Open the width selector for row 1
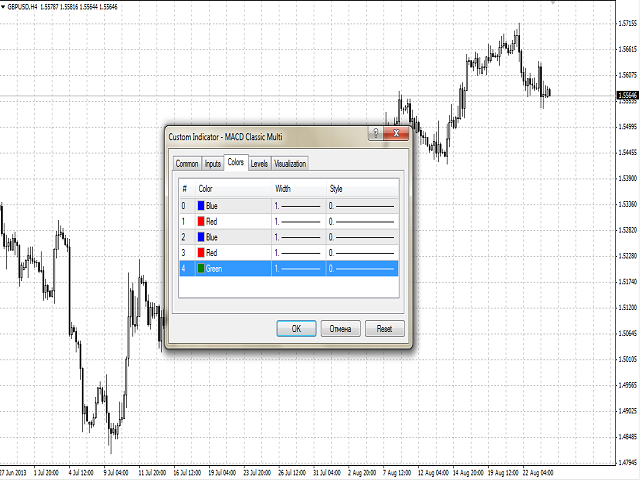This screenshot has height=480, width=640. pos(299,222)
